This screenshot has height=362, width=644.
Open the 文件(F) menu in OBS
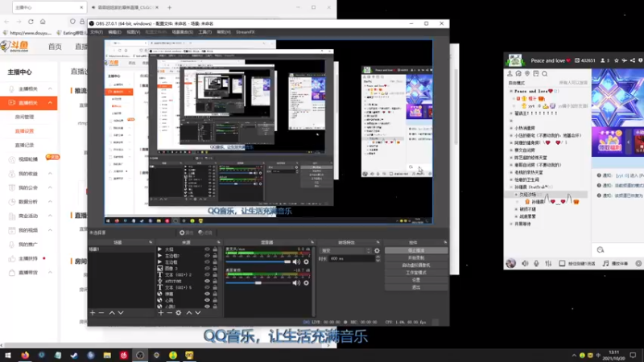point(97,32)
